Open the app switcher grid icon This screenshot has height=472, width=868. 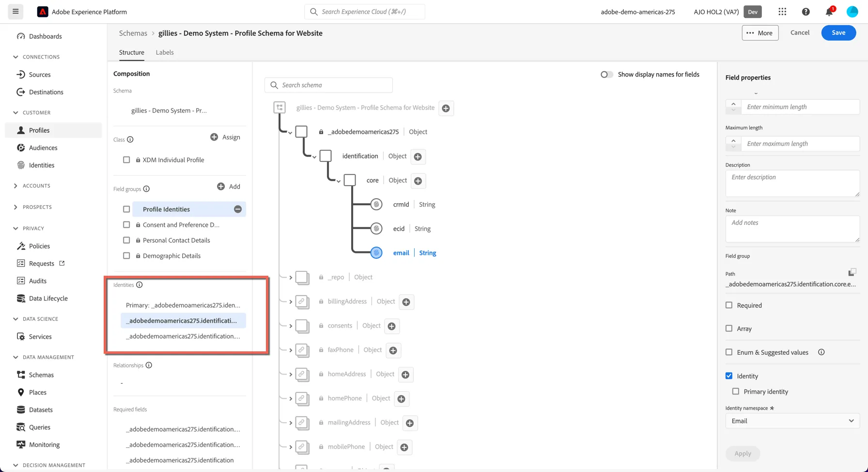[782, 12]
